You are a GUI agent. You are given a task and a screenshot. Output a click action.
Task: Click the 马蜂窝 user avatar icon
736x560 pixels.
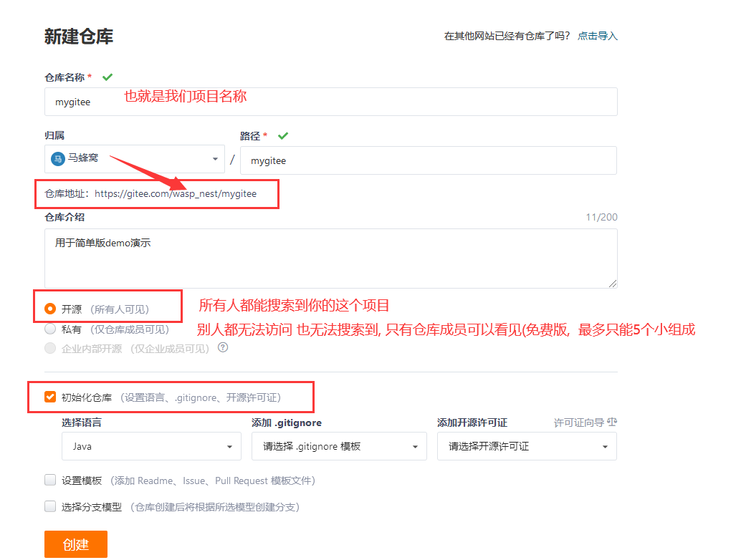click(58, 159)
